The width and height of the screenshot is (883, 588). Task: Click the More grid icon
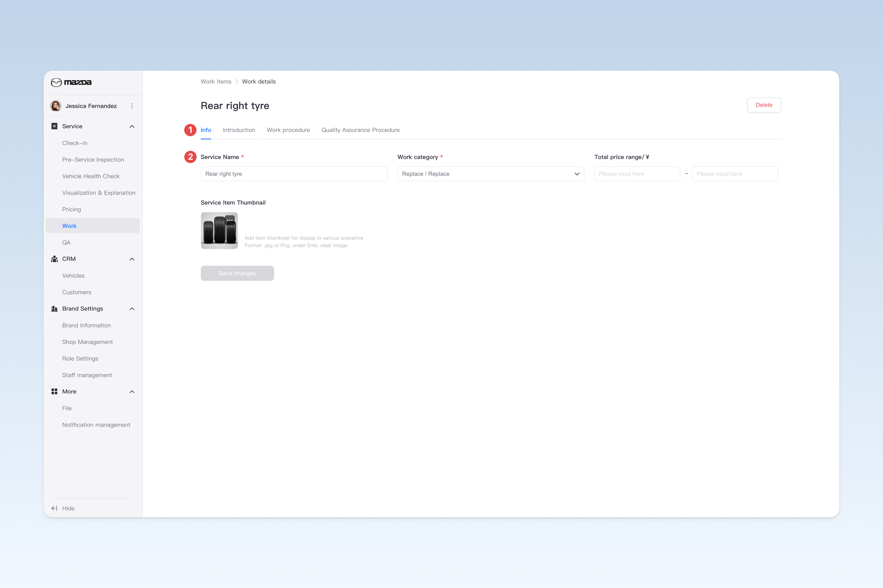point(54,391)
